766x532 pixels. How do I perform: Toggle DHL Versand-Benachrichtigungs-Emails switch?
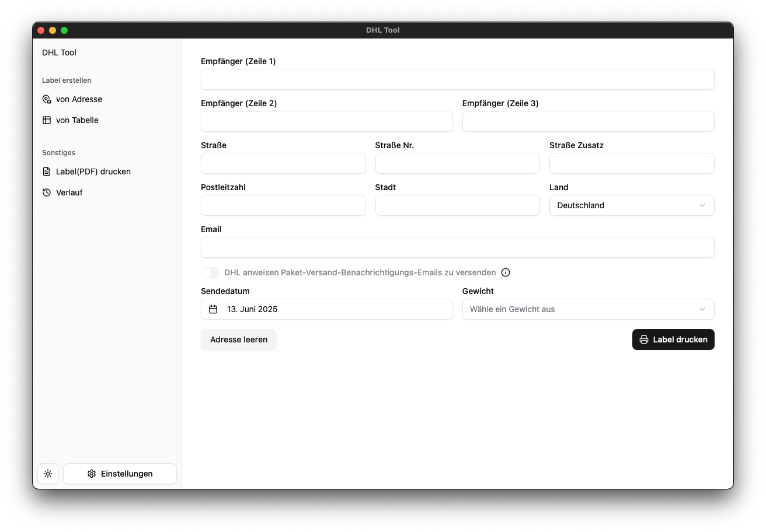coord(210,272)
